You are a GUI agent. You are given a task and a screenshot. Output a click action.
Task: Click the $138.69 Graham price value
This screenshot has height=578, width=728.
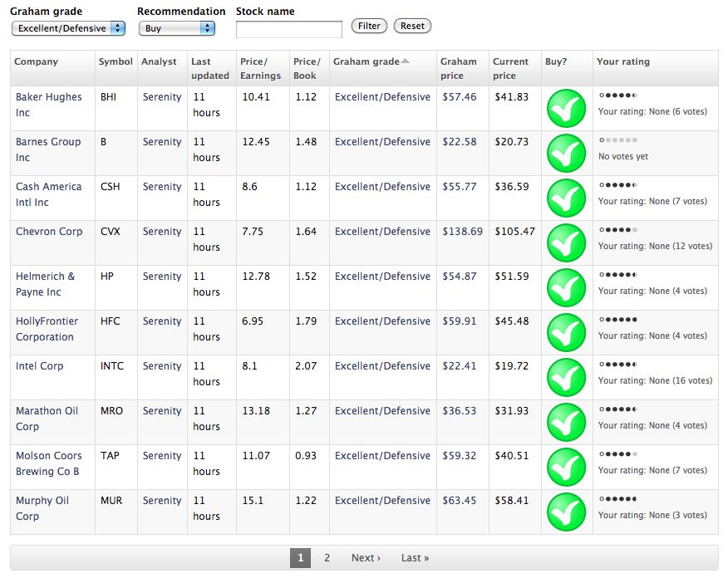pos(462,232)
